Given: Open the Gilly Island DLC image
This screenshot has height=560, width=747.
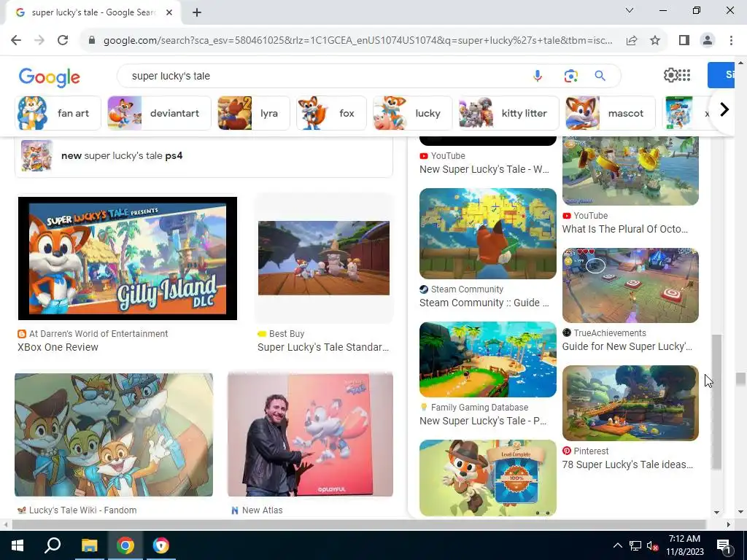Looking at the screenshot, I should click(127, 258).
